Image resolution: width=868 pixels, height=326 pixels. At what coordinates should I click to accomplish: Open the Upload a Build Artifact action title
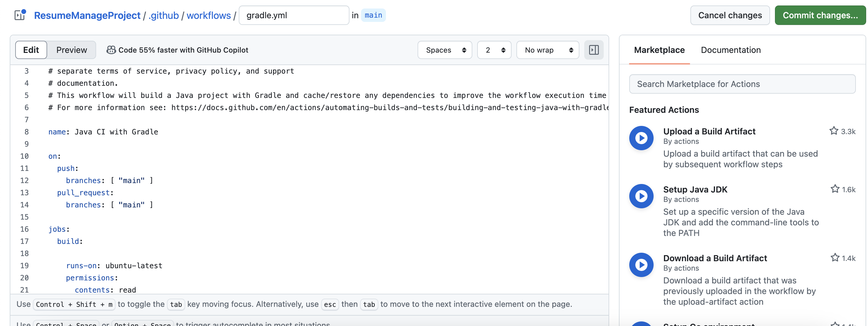(x=709, y=131)
